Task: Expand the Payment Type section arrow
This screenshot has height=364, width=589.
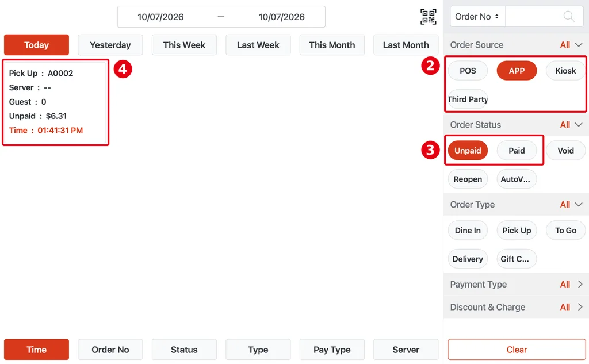Action: coord(580,285)
